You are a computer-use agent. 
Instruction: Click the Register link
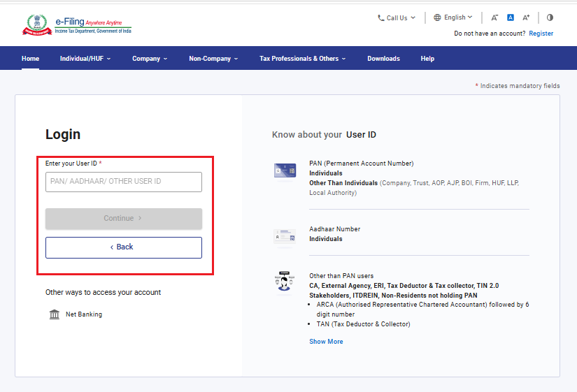pos(541,34)
